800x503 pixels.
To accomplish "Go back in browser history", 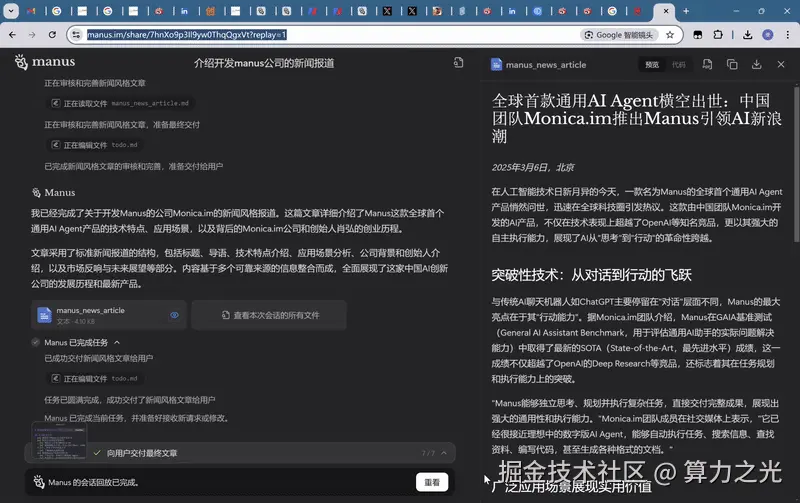I will [12, 35].
